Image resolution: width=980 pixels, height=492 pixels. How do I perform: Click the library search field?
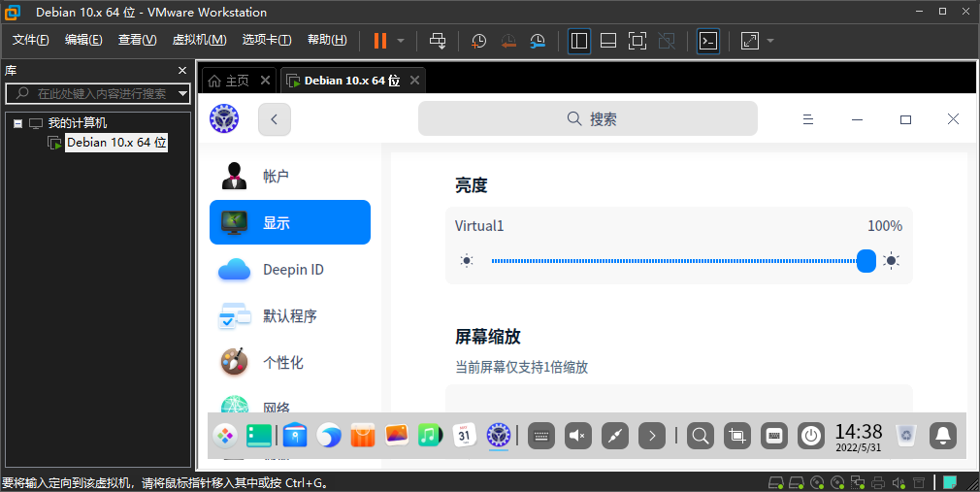click(97, 94)
